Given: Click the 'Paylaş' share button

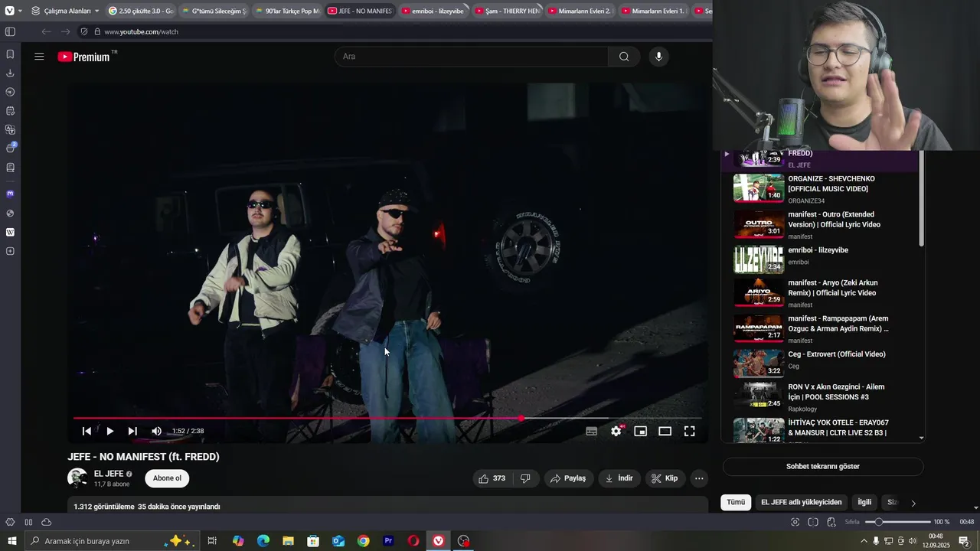Looking at the screenshot, I should (x=569, y=478).
